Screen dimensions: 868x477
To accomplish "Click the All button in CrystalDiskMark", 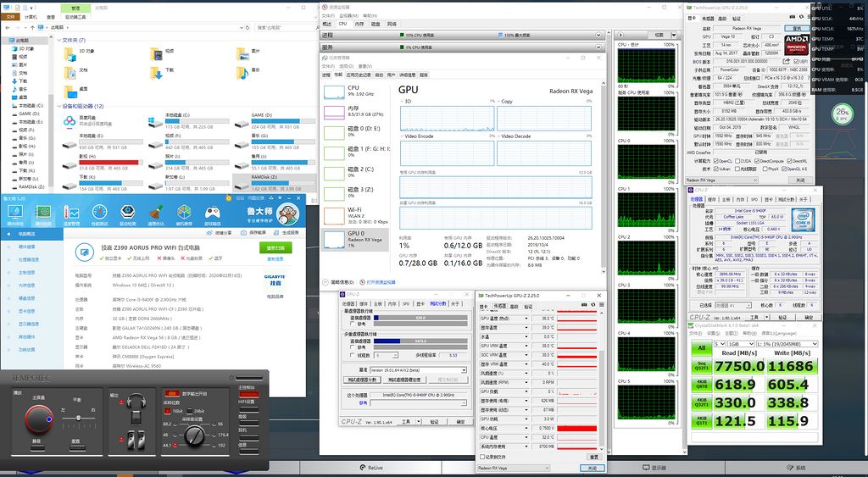I will tap(701, 347).
